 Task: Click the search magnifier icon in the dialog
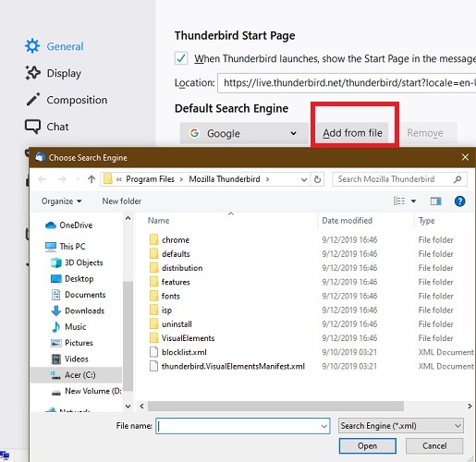tap(458, 179)
